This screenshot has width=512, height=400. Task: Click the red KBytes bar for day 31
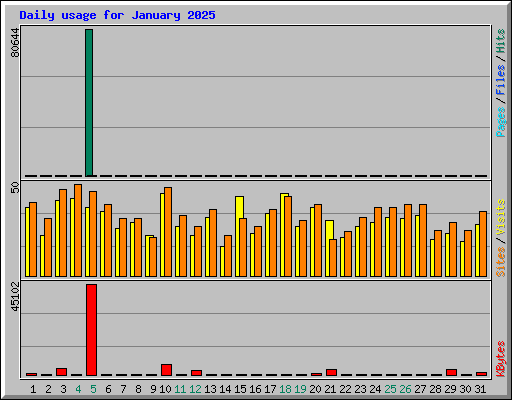point(481,374)
